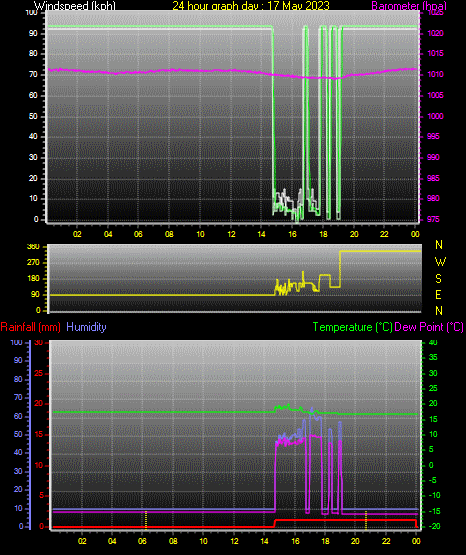Select the "Dew Point (°C)" legend label
The image size is (466, 555).
pyautogui.click(x=429, y=327)
